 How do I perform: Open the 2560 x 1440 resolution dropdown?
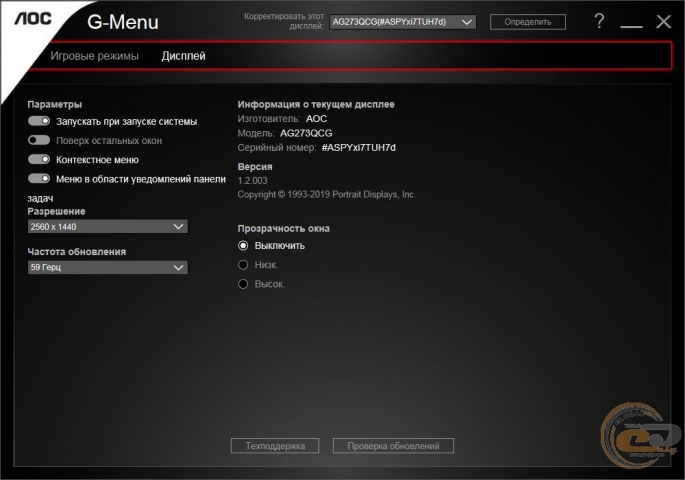(108, 227)
